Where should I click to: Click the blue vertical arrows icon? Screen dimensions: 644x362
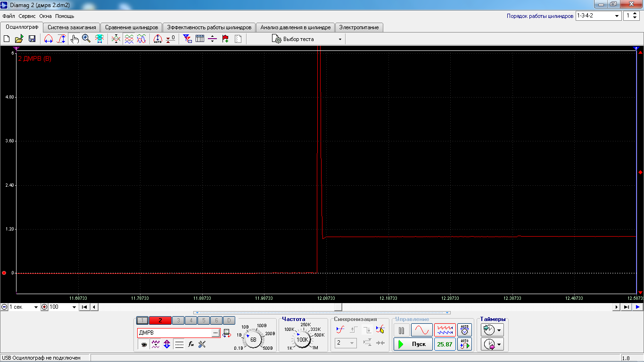tap(167, 345)
